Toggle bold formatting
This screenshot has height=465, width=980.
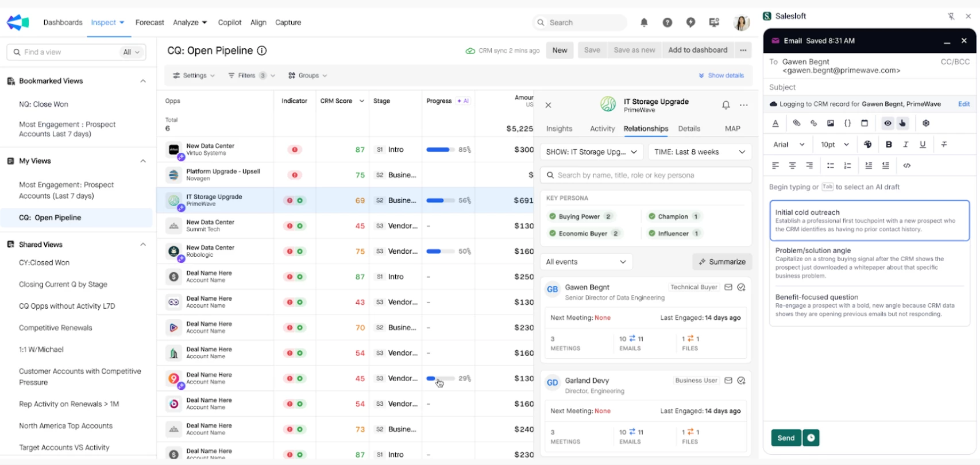click(889, 144)
